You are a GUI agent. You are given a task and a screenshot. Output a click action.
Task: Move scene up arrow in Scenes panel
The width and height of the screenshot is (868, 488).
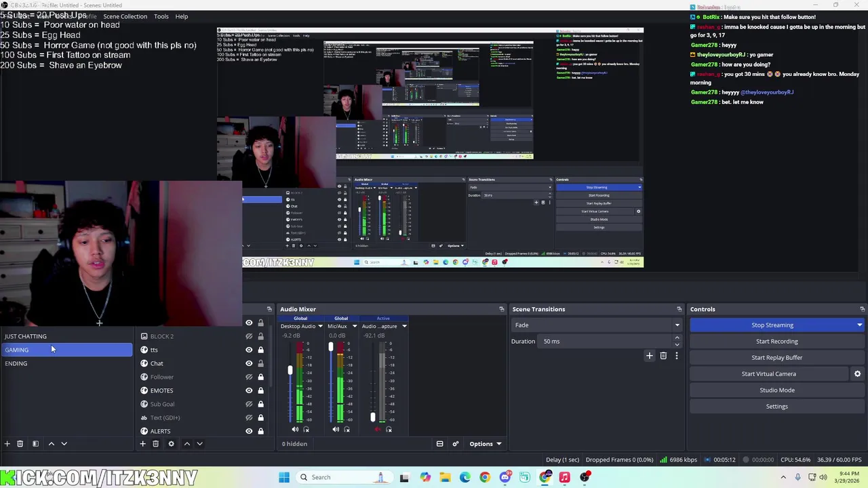click(x=51, y=444)
